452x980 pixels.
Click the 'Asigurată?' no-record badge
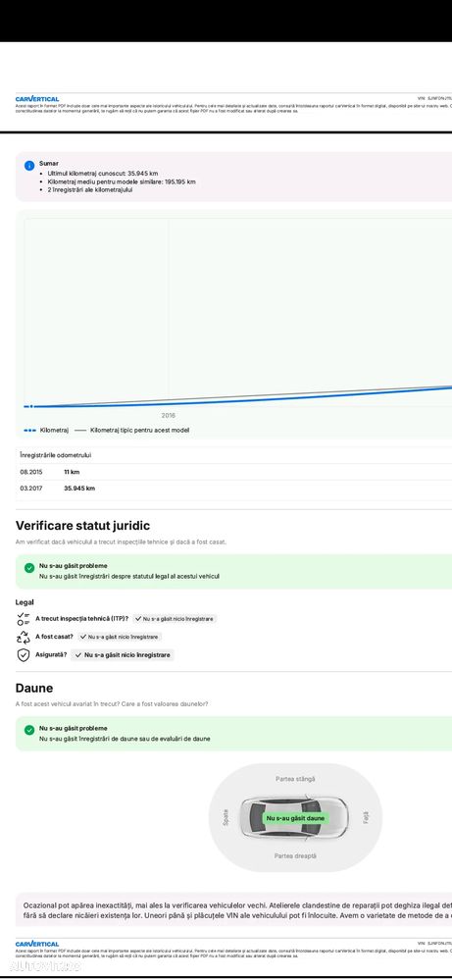[123, 655]
